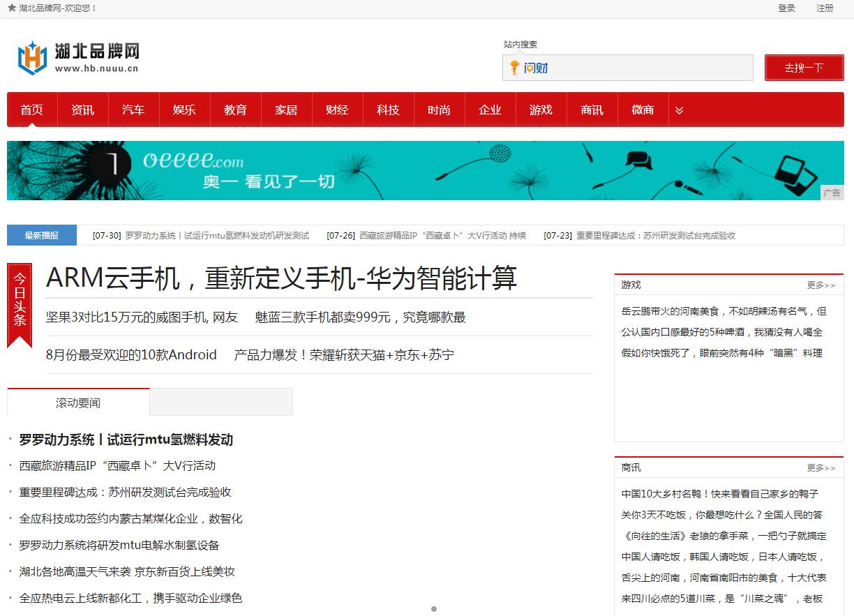Open 《向往的生活》老狼的拿手菜 article
Viewport: 854px width, 616px height.
coord(724,536)
